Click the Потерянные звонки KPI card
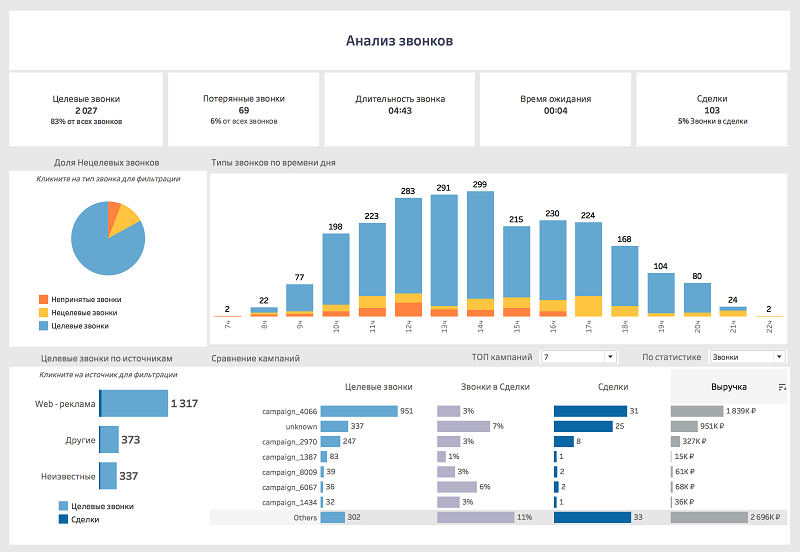 pos(244,109)
